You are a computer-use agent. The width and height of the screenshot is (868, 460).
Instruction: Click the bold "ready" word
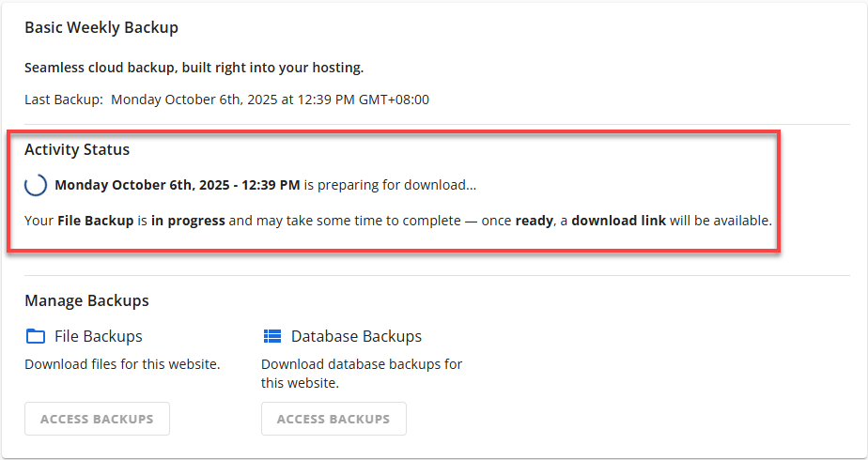tap(534, 222)
